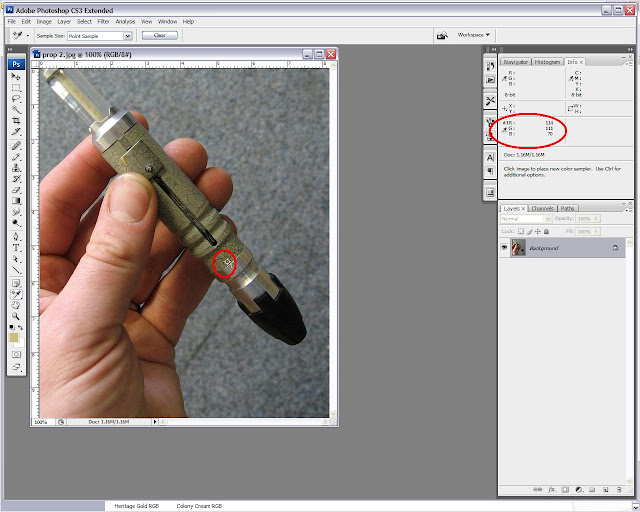Select the History Brush tool
The width and height of the screenshot is (640, 512).
pyautogui.click(x=16, y=178)
